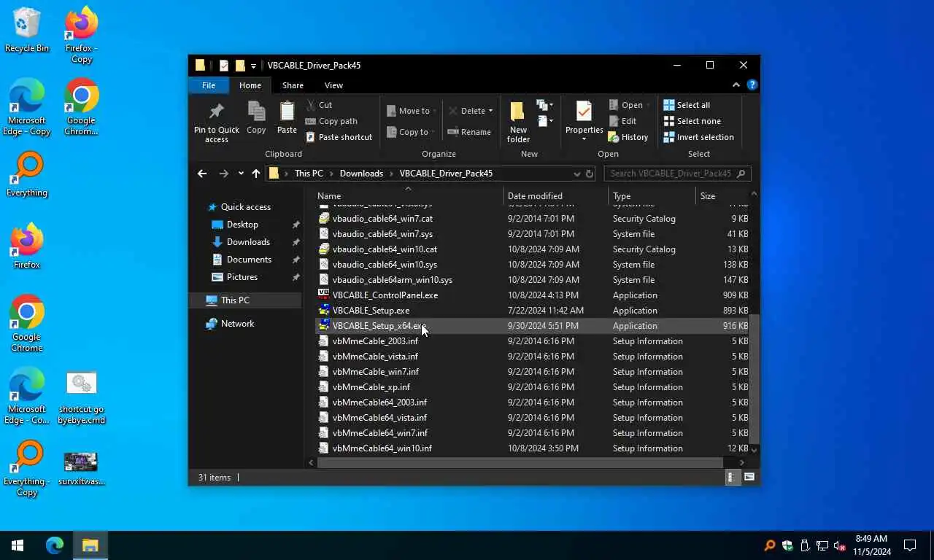This screenshot has width=934, height=560.
Task: Click the Cut scissors command
Action: pyautogui.click(x=319, y=105)
